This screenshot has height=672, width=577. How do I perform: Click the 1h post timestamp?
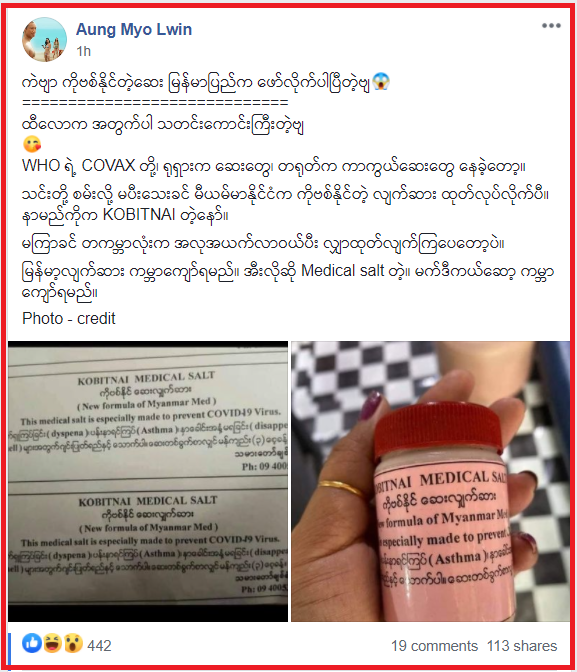coord(84,51)
